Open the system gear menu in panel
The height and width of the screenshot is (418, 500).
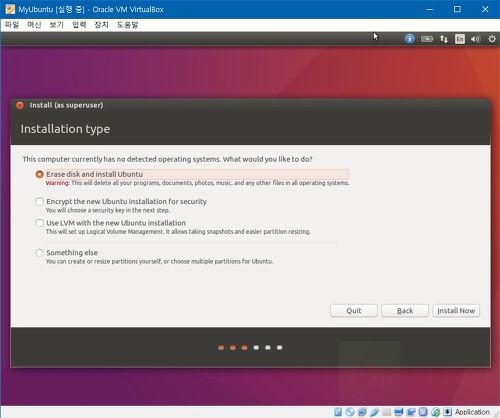pyautogui.click(x=492, y=39)
